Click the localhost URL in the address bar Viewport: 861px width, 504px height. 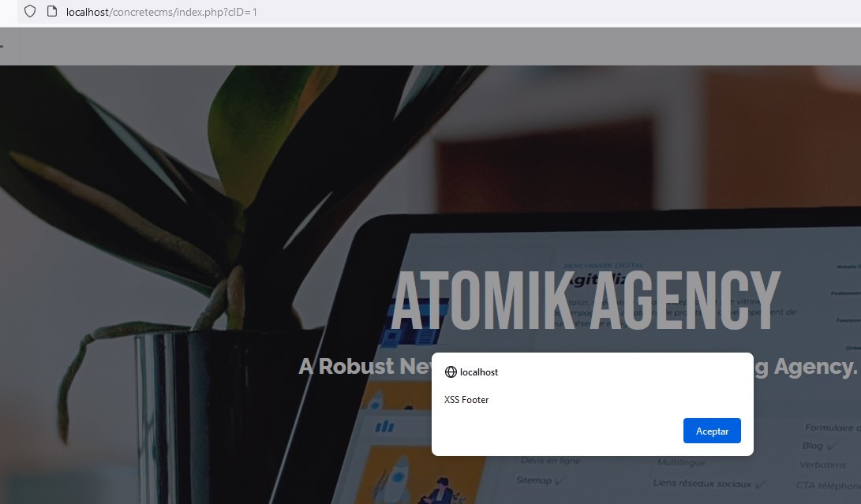coord(162,12)
